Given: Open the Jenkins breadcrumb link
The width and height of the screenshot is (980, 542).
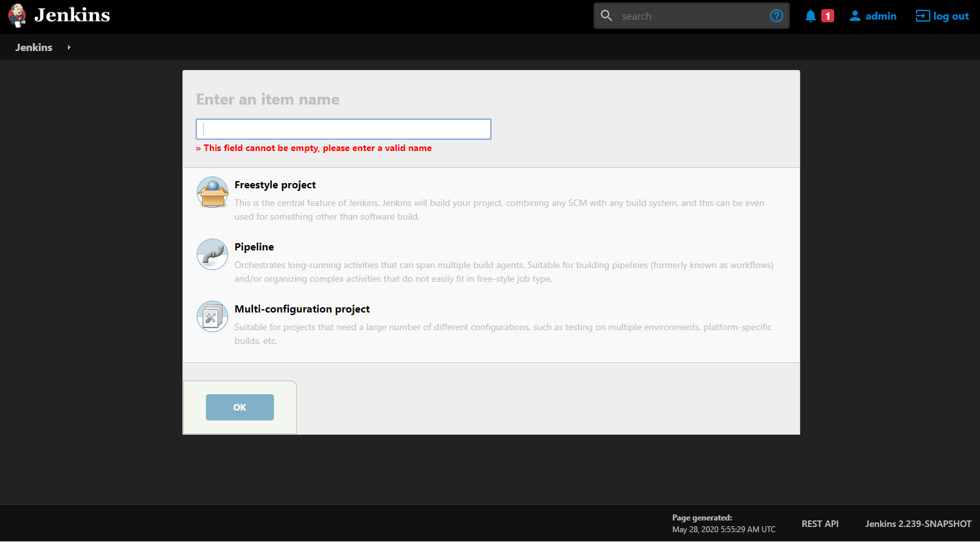Looking at the screenshot, I should click(x=34, y=47).
